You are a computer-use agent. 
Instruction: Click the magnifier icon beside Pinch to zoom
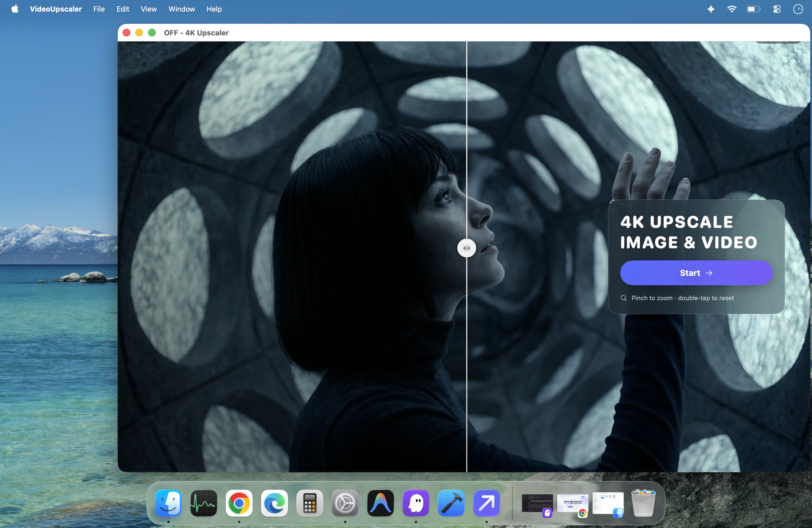tap(624, 298)
